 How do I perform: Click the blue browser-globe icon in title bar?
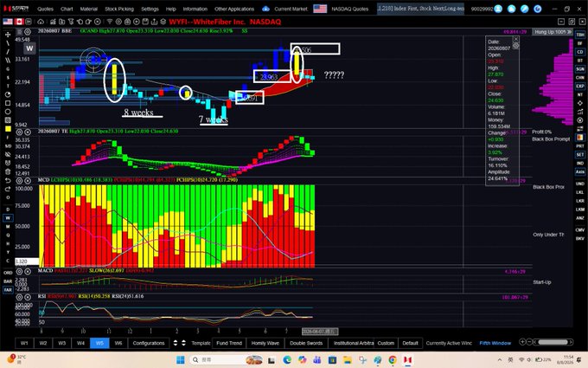[x=537, y=9]
